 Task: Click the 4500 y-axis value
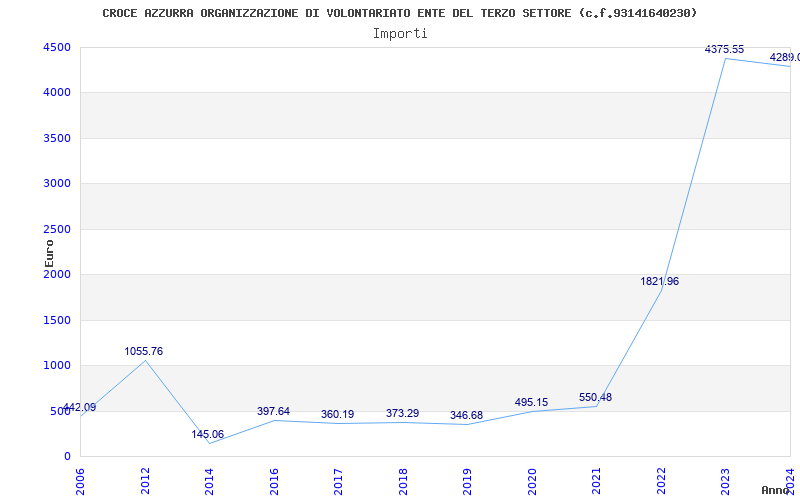(x=55, y=47)
